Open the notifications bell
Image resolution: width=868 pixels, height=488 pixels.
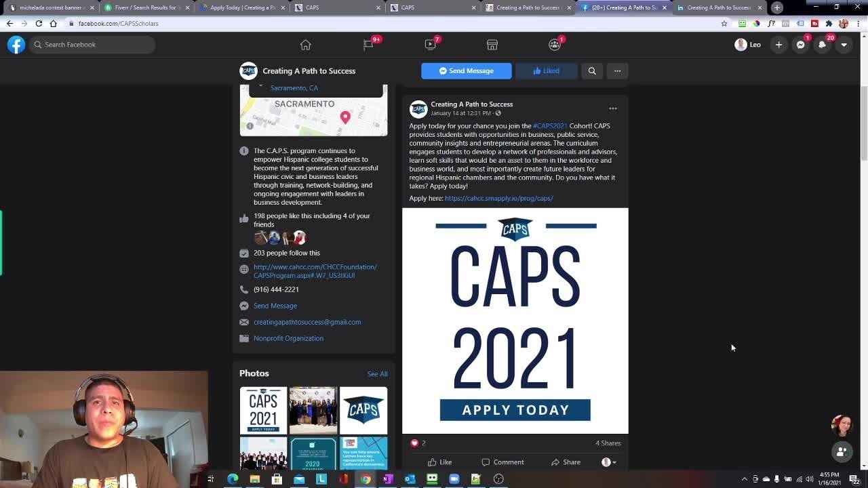(x=823, y=45)
